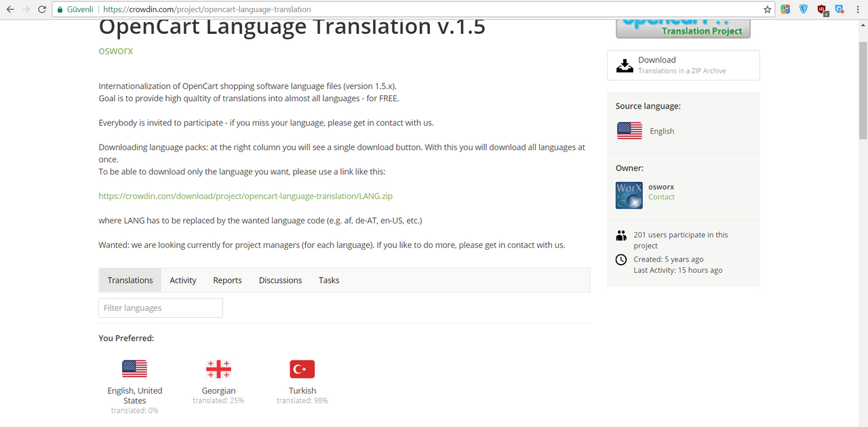Viewport: 868px width, 427px height.
Task: Open the osworx owner avatar
Action: [629, 195]
